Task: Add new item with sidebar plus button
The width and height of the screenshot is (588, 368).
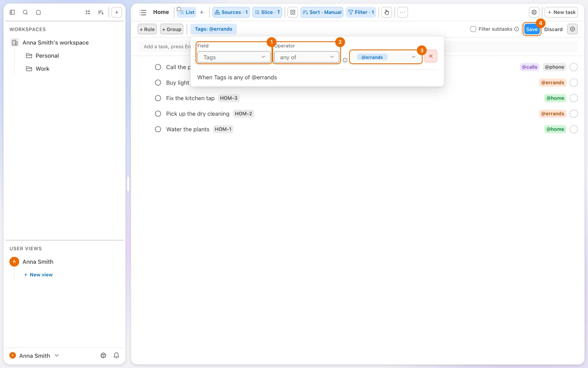Action: pyautogui.click(x=116, y=12)
